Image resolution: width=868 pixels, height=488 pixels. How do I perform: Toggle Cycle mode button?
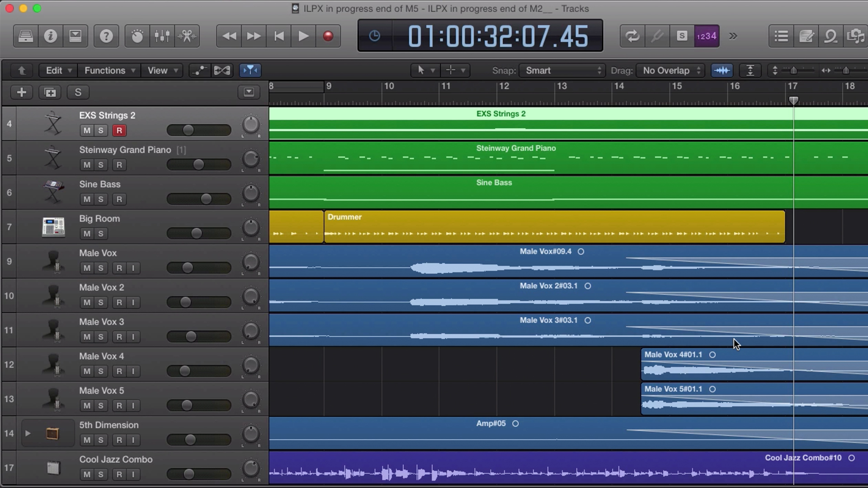[632, 36]
